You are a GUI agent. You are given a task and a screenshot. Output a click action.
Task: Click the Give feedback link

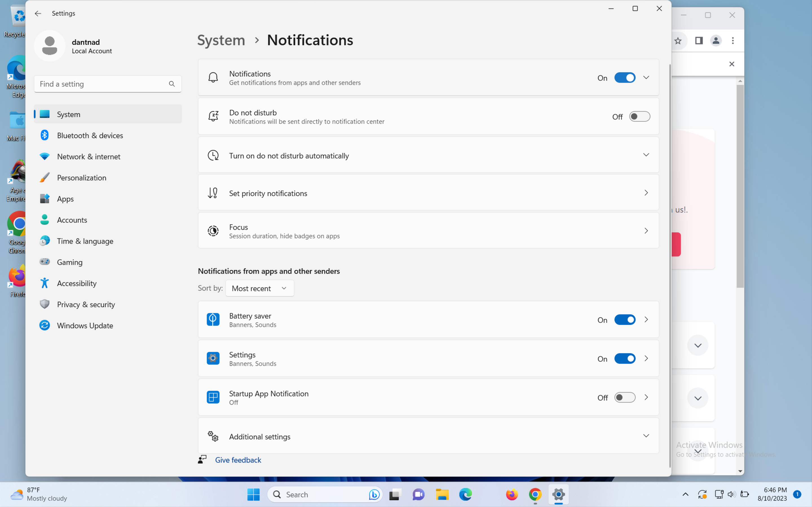point(238,460)
